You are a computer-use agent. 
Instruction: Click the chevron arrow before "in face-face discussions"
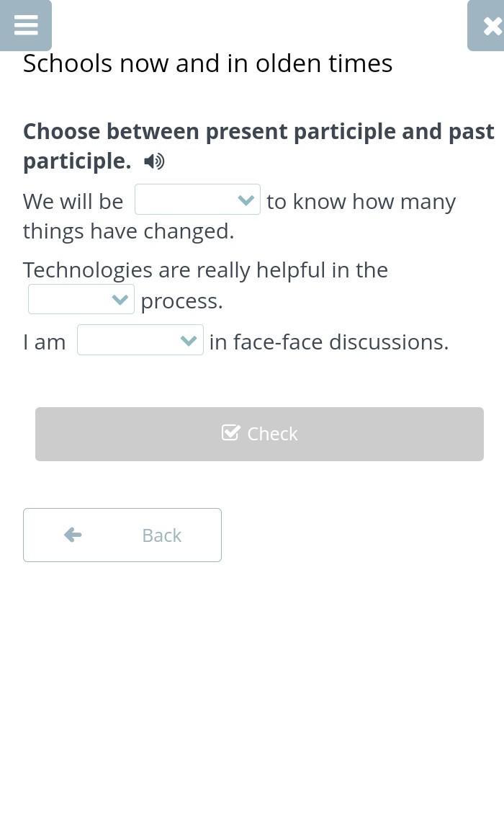point(189,340)
